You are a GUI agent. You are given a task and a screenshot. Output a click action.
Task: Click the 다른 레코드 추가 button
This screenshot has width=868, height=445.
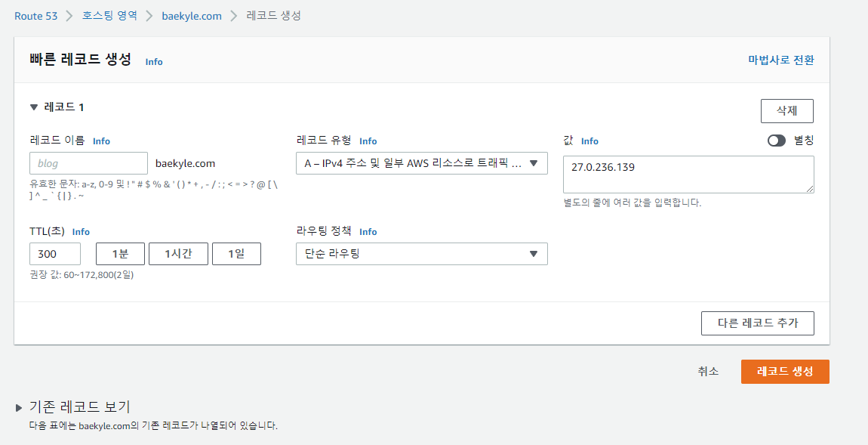point(757,323)
